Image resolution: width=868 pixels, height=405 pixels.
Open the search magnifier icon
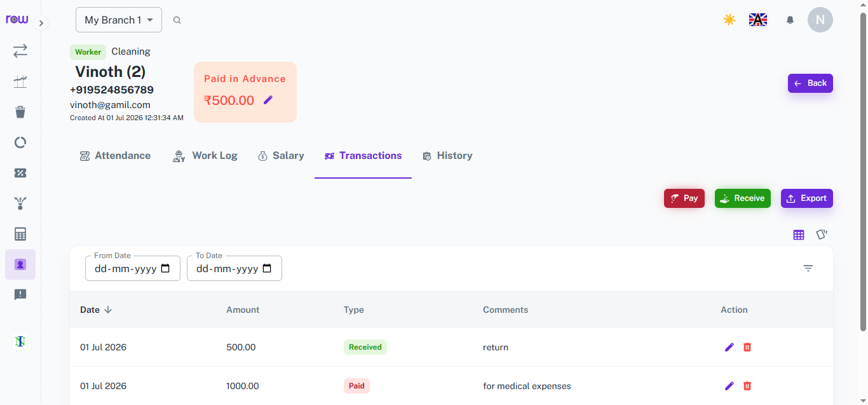pyautogui.click(x=177, y=20)
